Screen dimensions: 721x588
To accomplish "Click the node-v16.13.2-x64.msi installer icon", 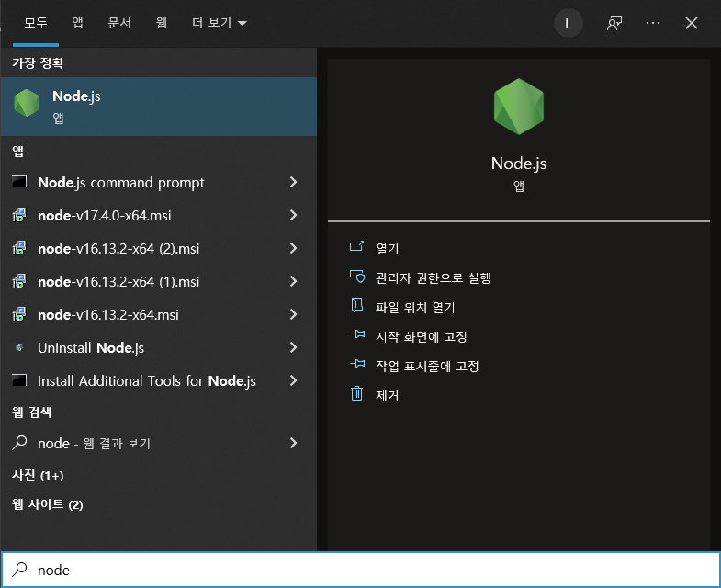I will click(19, 314).
